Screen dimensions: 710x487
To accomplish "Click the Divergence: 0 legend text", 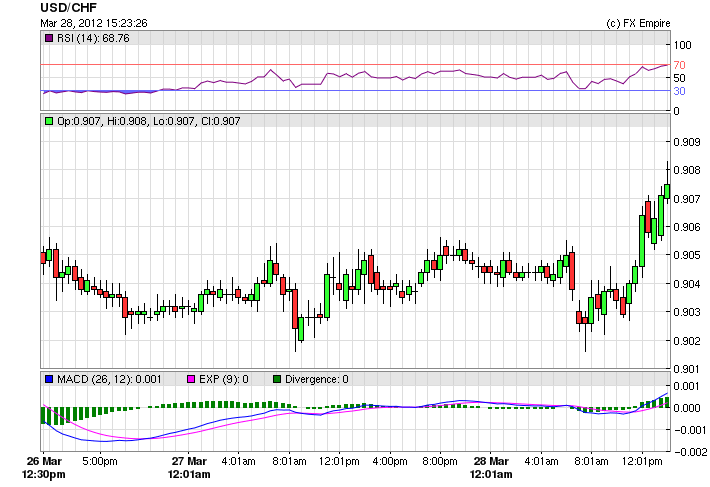I will pyautogui.click(x=317, y=379).
